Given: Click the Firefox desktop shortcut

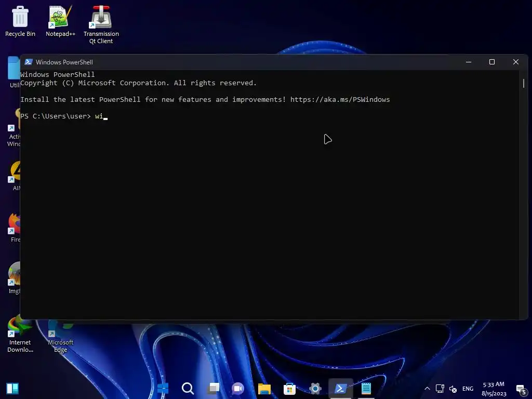Looking at the screenshot, I should pyautogui.click(x=15, y=228).
